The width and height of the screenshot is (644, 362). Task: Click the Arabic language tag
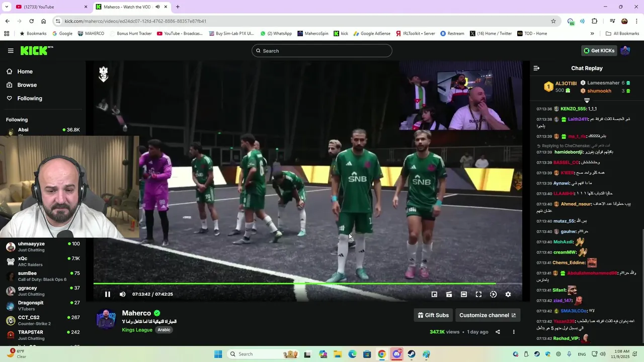164,330
